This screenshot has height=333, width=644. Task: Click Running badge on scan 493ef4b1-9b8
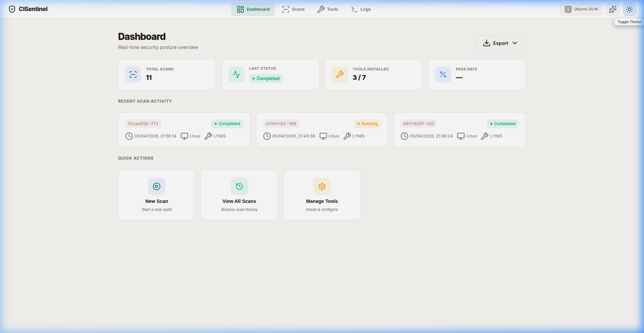[x=368, y=124]
